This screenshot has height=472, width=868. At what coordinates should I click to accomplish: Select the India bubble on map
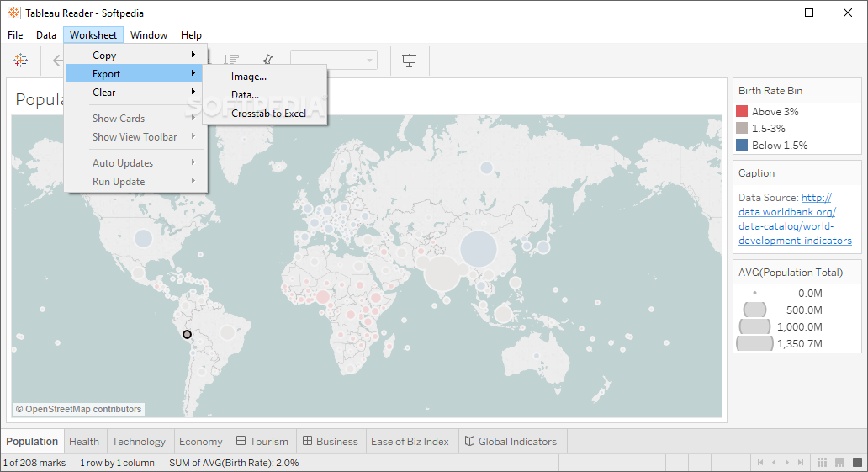442,273
